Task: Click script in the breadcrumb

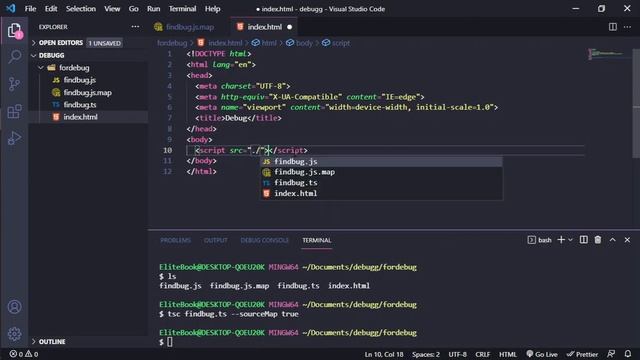Action: pyautogui.click(x=341, y=43)
